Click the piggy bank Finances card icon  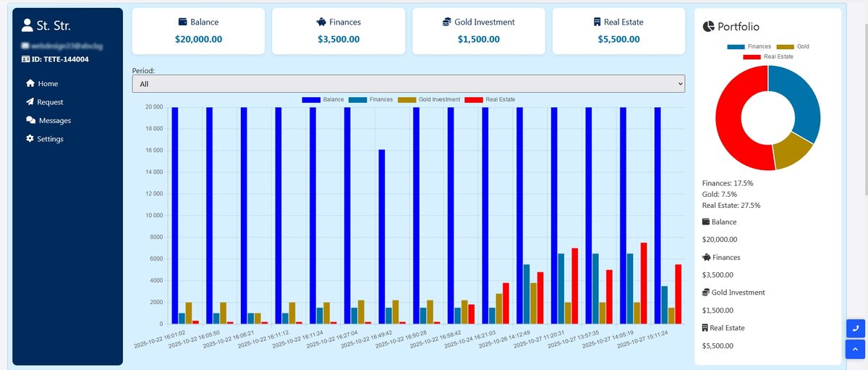point(321,22)
